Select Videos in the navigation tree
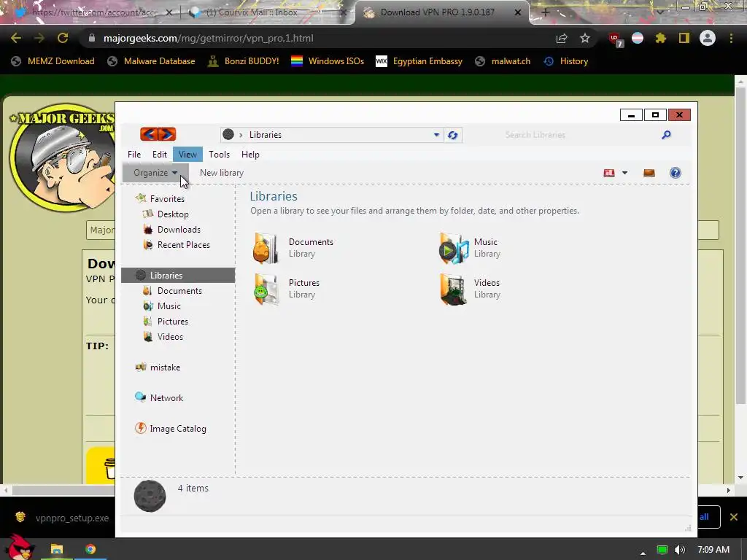747x560 pixels. pyautogui.click(x=170, y=337)
